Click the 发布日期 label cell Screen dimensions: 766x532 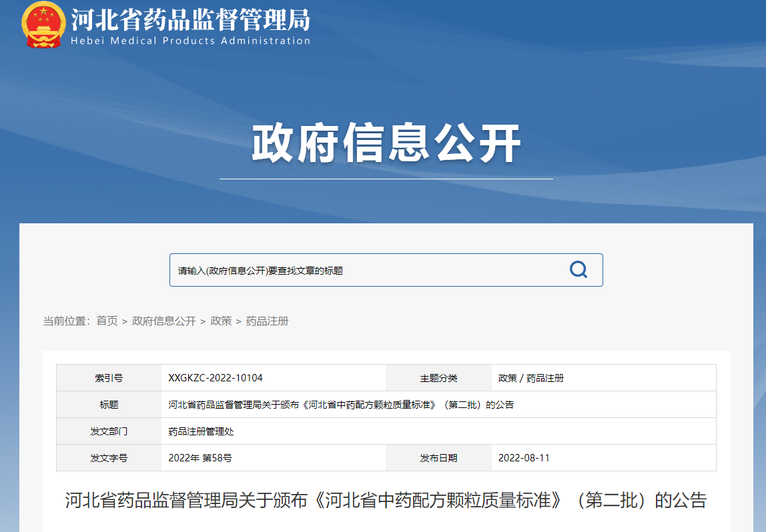pyautogui.click(x=438, y=458)
